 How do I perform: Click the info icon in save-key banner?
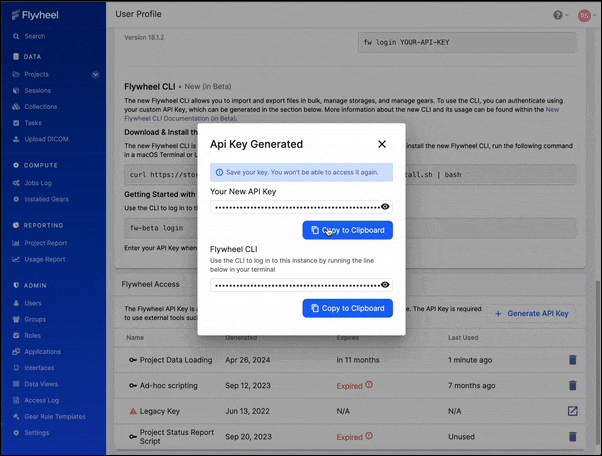click(x=219, y=172)
